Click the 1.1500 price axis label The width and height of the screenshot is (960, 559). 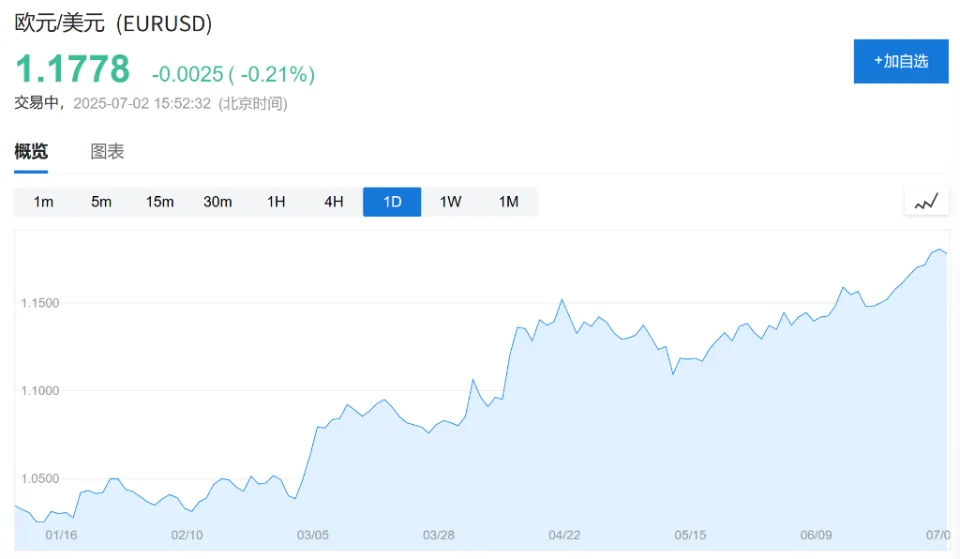pos(41,303)
